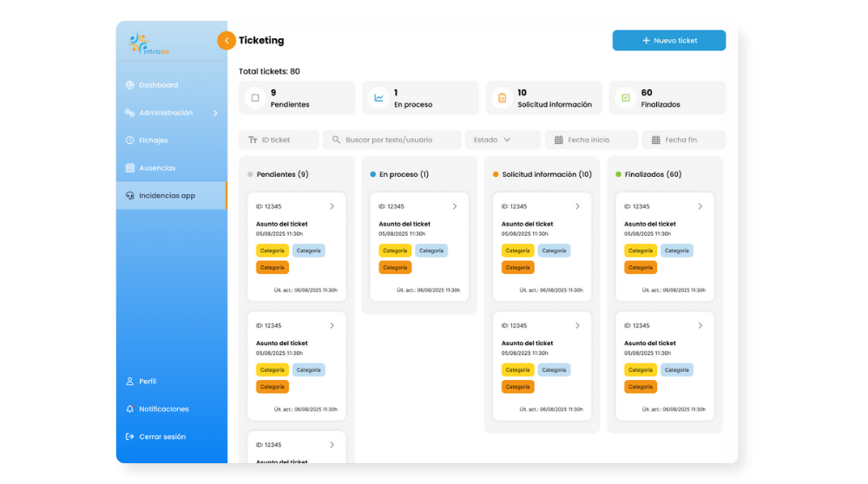Click the Pendientes (9) column header

pos(282,174)
